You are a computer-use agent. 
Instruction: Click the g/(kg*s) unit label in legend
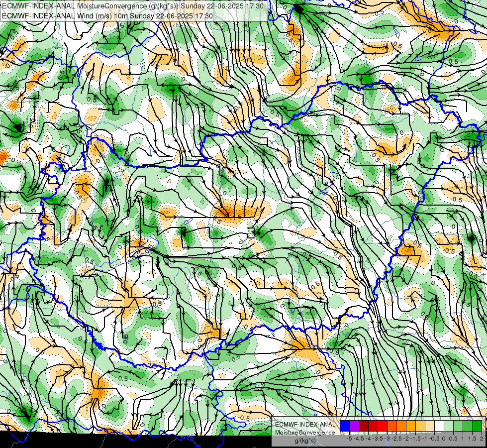tap(305, 441)
